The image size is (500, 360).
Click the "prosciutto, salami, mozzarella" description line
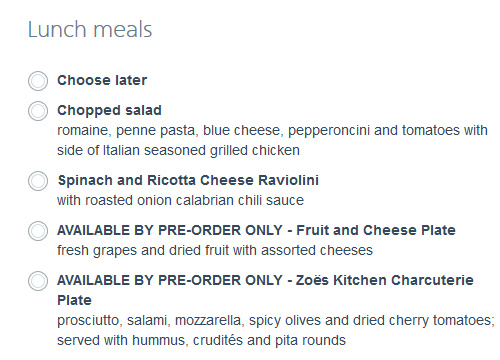276,321
